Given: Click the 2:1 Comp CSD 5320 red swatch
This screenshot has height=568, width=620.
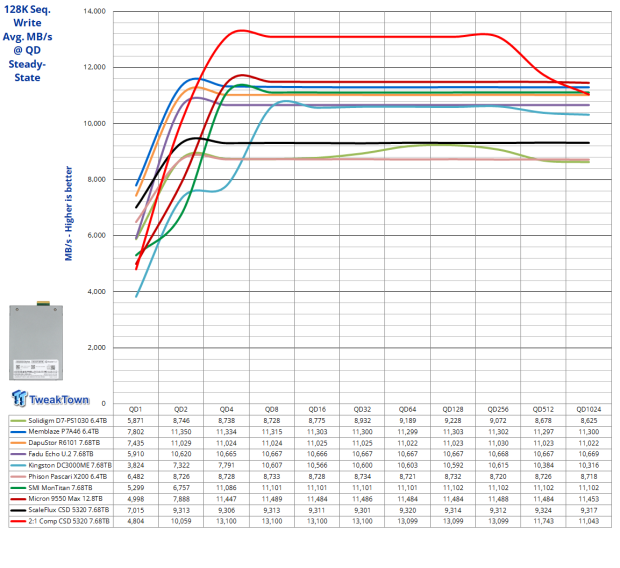Looking at the screenshot, I should [19, 521].
